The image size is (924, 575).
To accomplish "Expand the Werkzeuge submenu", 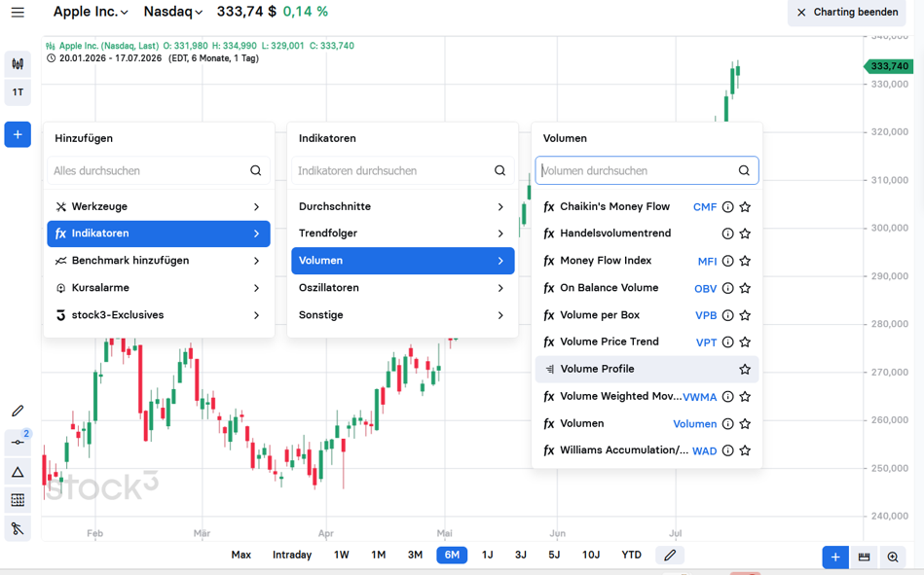I will [159, 207].
